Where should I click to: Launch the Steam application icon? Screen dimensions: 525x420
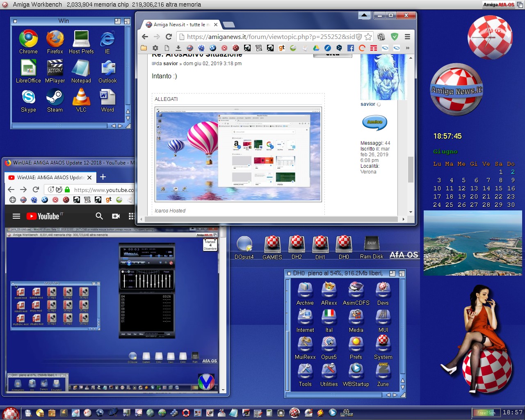point(55,98)
